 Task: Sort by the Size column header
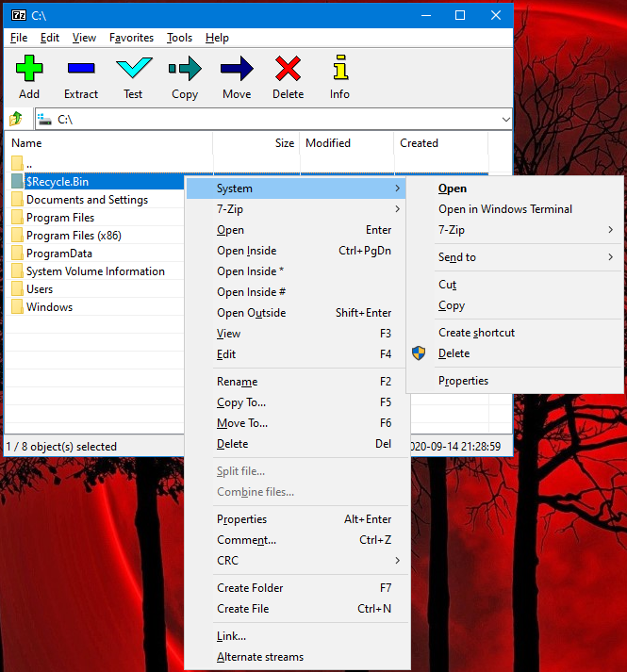256,143
